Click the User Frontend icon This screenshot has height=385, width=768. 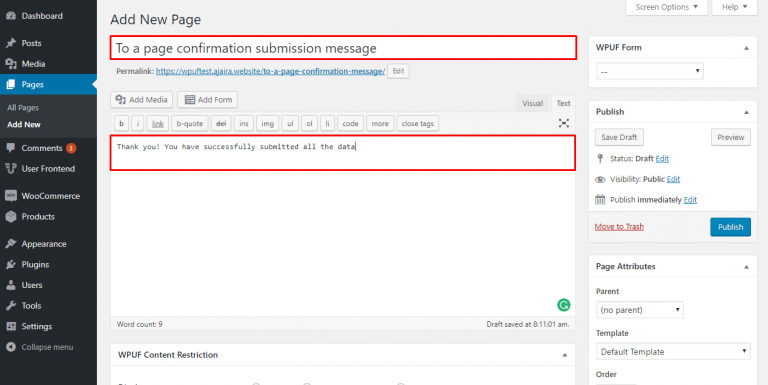click(11, 168)
